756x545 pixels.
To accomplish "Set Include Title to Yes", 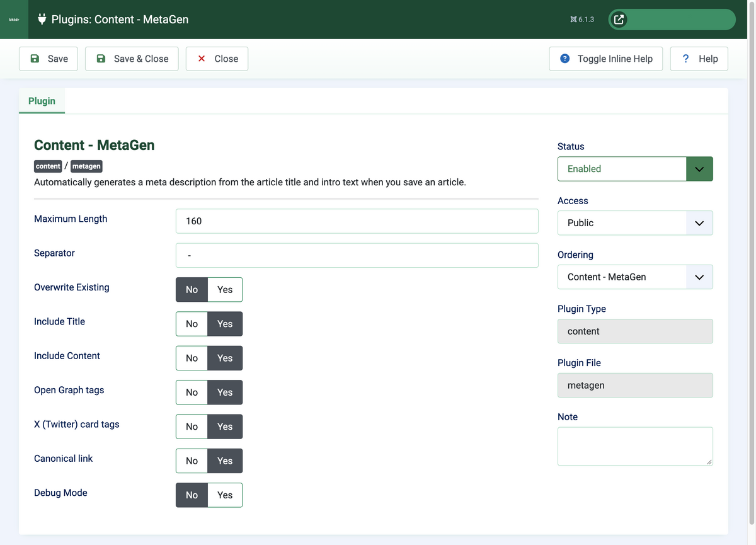I will (225, 324).
